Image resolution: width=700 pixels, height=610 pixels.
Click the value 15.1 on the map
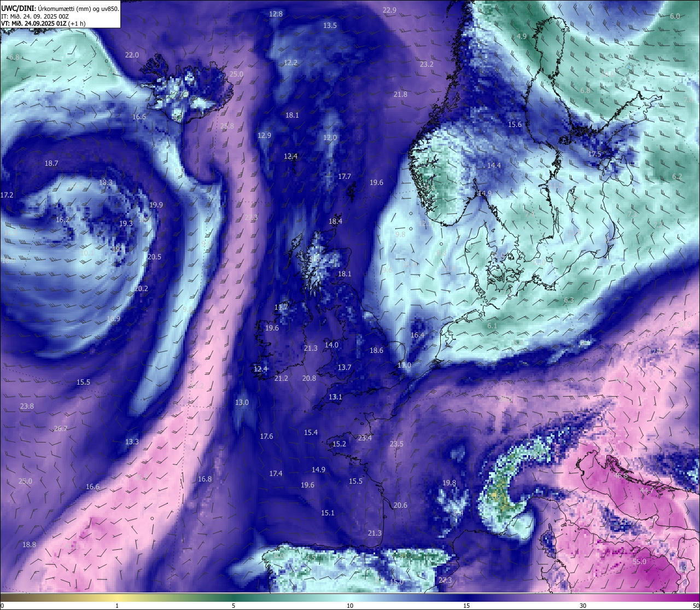pyautogui.click(x=328, y=513)
